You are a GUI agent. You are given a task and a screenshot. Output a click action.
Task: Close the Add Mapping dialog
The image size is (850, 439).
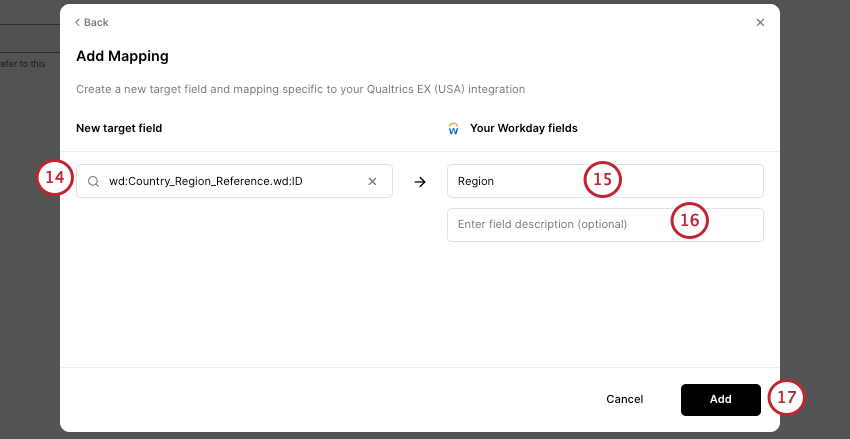[x=760, y=22]
